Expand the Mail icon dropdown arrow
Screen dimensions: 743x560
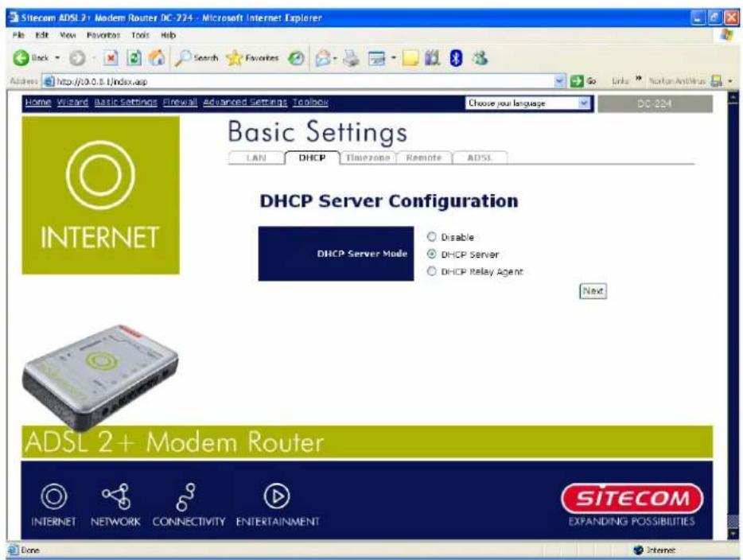[x=335, y=58]
